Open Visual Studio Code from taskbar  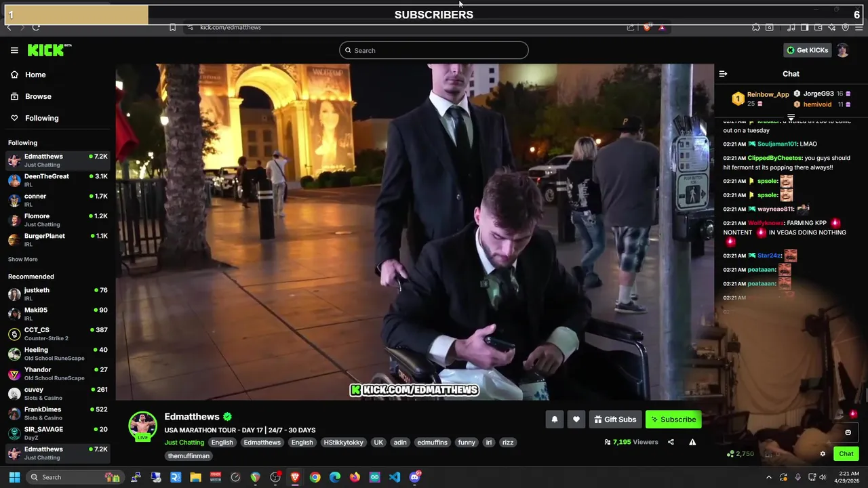coord(395,477)
